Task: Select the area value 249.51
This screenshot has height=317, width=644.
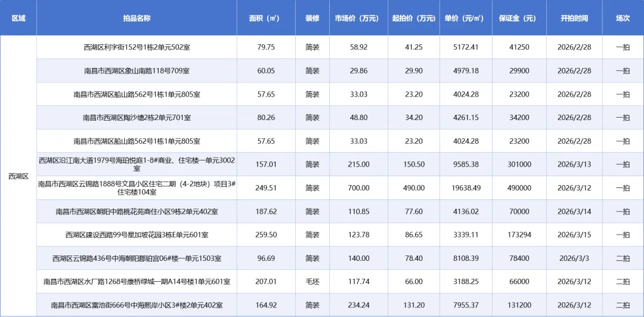Action: tap(266, 188)
